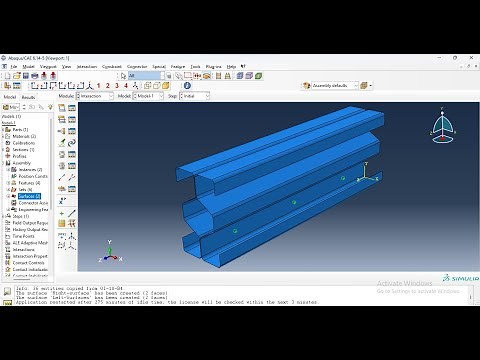Open the Help menu
Viewport: 480px width, 360px height.
pos(231,67)
